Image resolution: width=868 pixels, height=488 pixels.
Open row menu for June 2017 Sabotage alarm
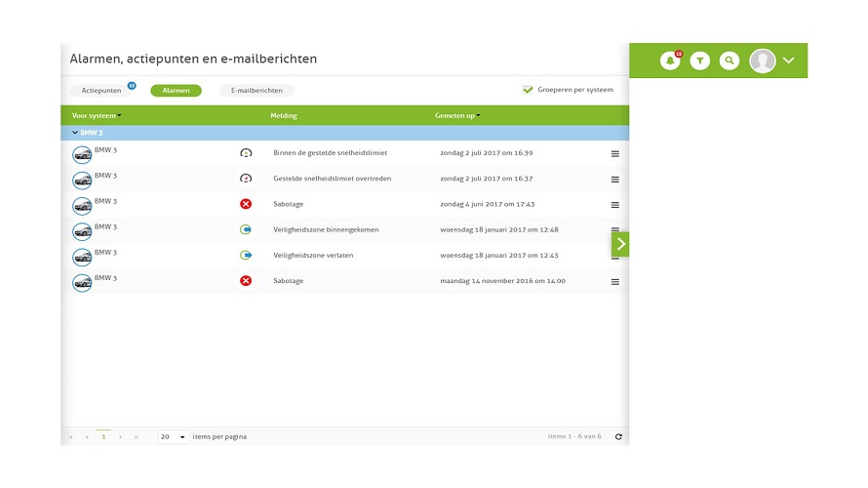point(615,205)
